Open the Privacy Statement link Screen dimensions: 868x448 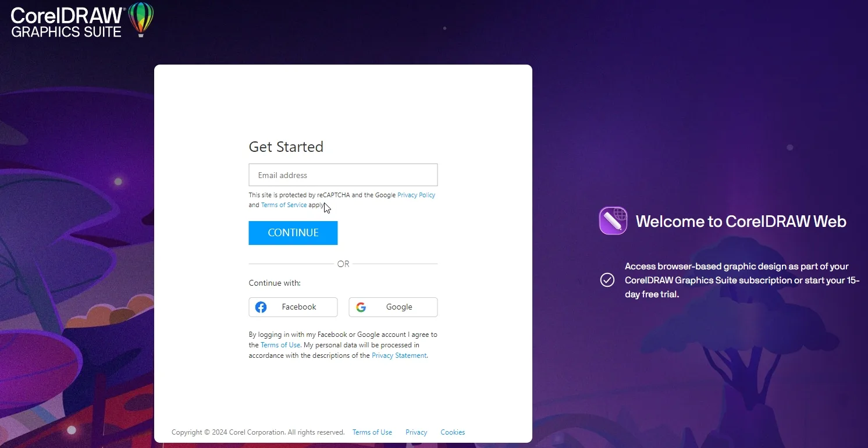pyautogui.click(x=399, y=355)
